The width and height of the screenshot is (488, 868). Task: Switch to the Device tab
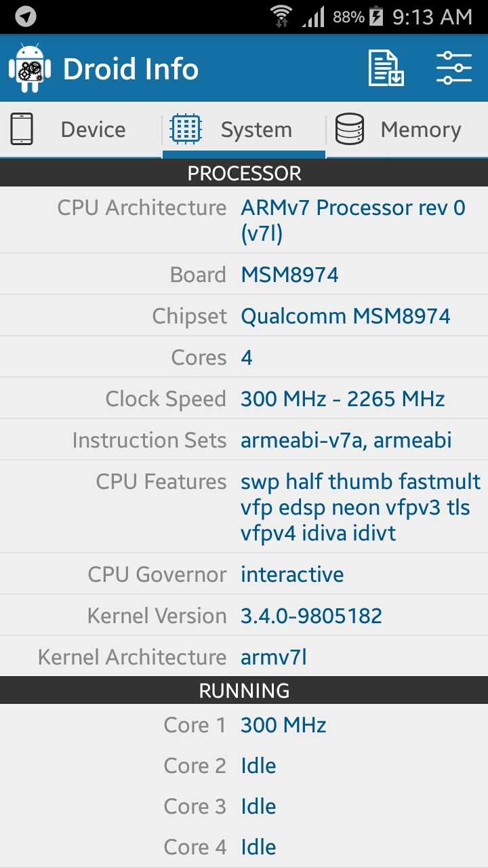pyautogui.click(x=81, y=130)
